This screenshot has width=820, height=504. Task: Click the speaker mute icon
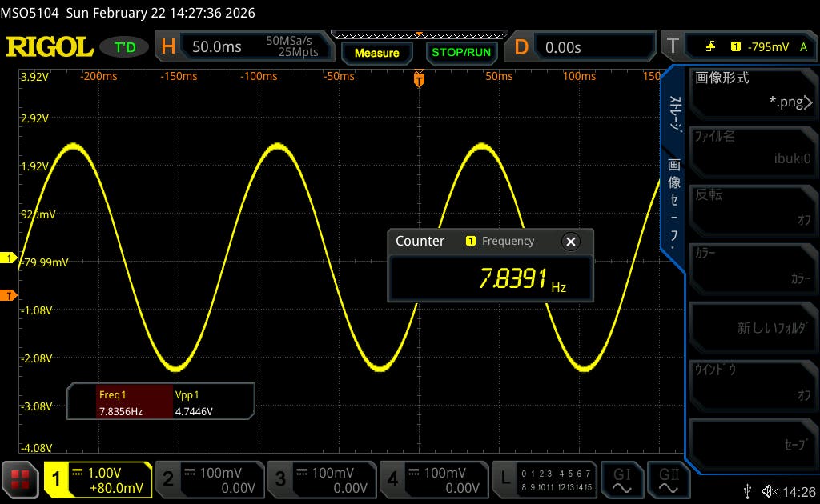[x=770, y=490]
